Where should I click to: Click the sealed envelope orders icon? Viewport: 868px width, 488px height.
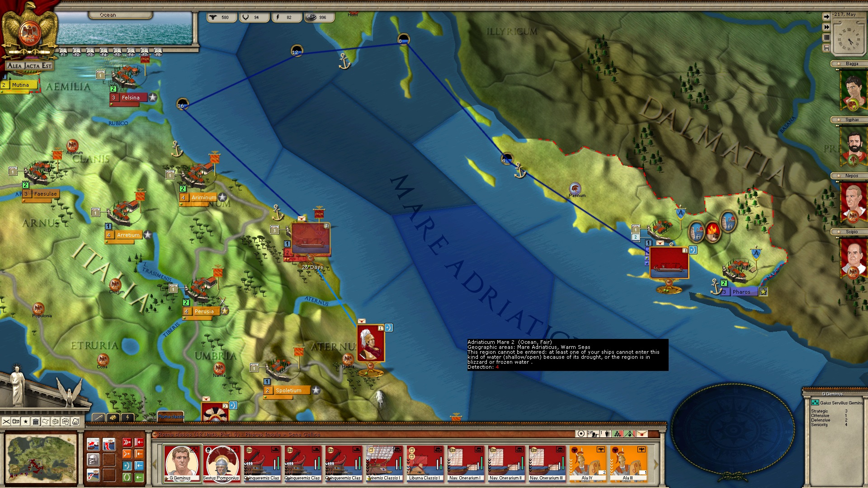(642, 434)
